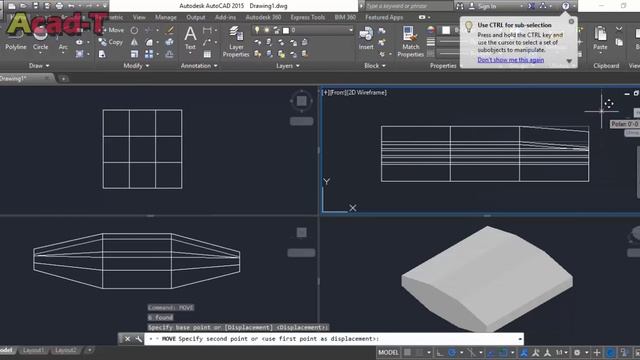Click the MOVE command line input field
Image resolution: width=640 pixels, height=360 pixels.
(334, 339)
